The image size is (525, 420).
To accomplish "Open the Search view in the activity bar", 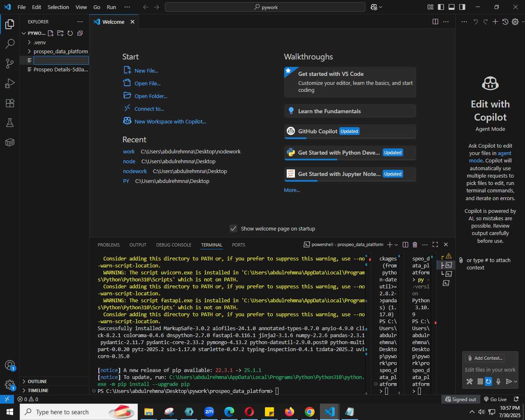I will pyautogui.click(x=10, y=44).
